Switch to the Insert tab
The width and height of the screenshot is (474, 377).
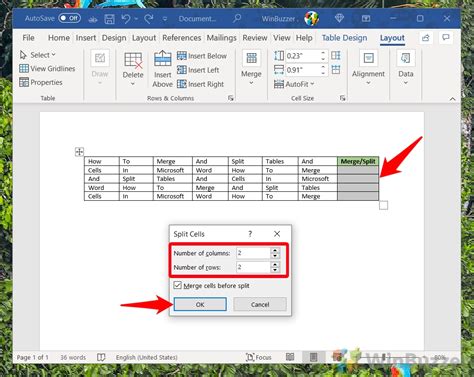click(86, 38)
